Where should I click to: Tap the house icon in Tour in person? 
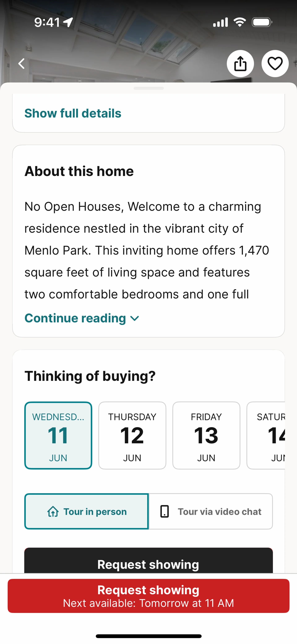53,511
